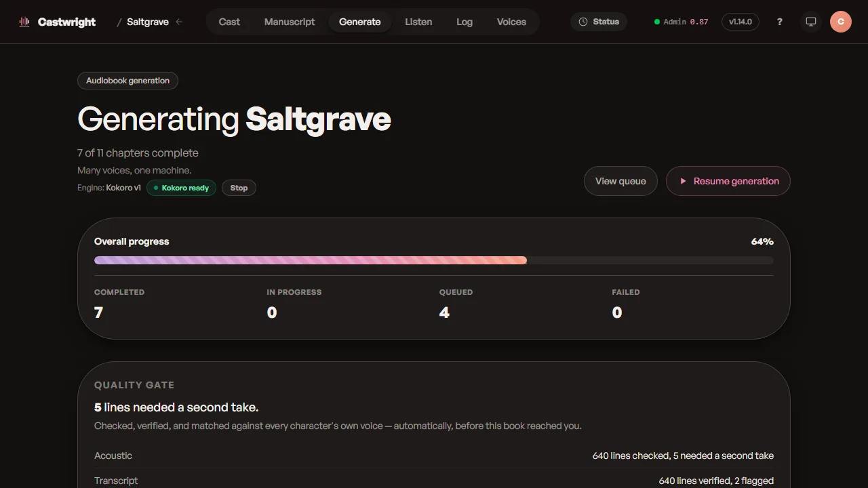Click the "Checked, verified, and matched" description
Image resolution: width=868 pixels, height=488 pixels.
338,426
